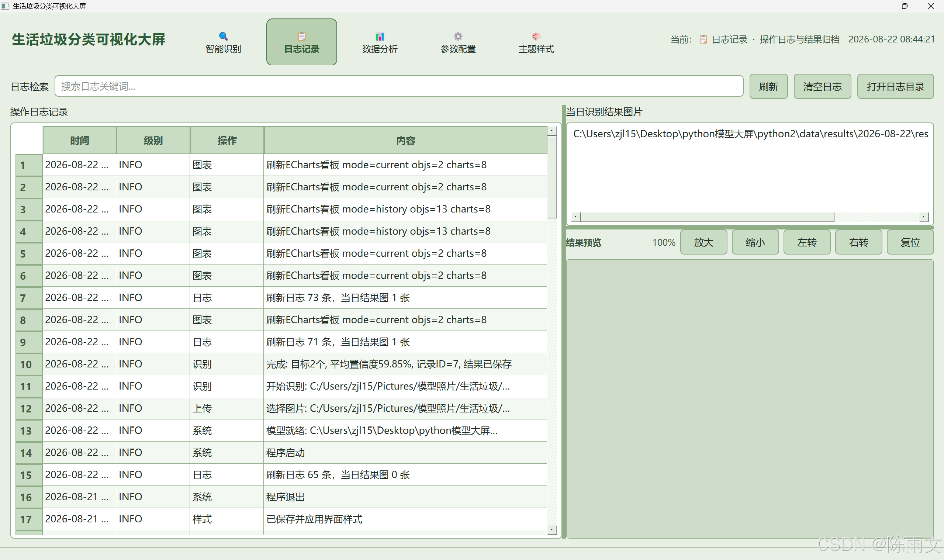Viewport: 944px width, 560px height.
Task: Click the '程序启动' content cell
Action: pos(405,452)
